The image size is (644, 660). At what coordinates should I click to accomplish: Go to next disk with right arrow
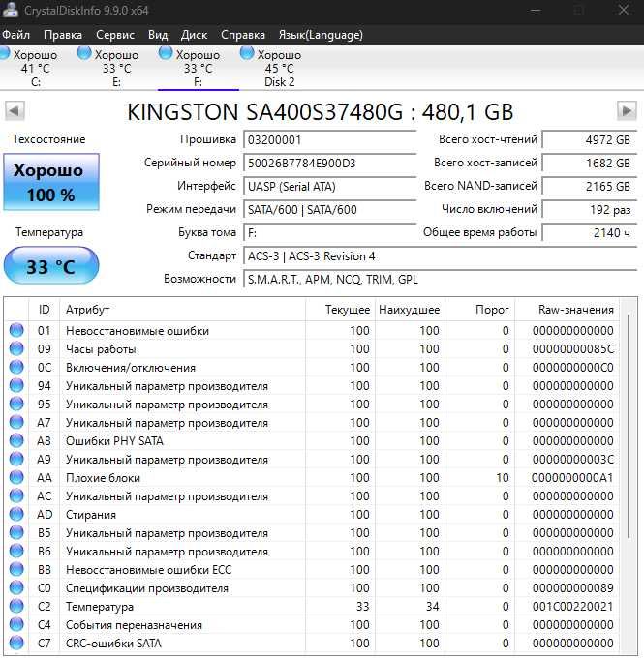click(627, 110)
